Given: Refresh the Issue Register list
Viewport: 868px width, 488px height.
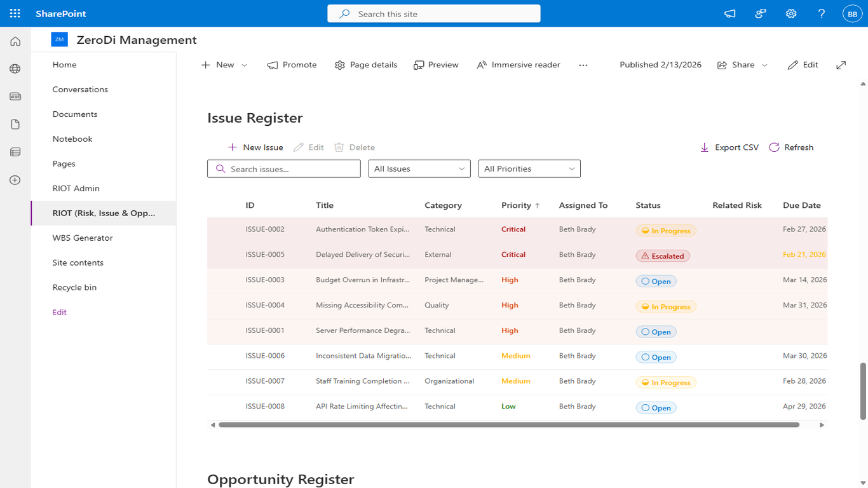Looking at the screenshot, I should tap(790, 147).
